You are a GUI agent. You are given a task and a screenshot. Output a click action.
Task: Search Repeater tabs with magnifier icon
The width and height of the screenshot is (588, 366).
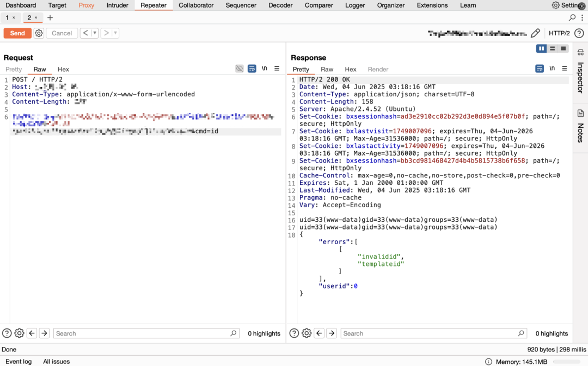click(x=572, y=17)
